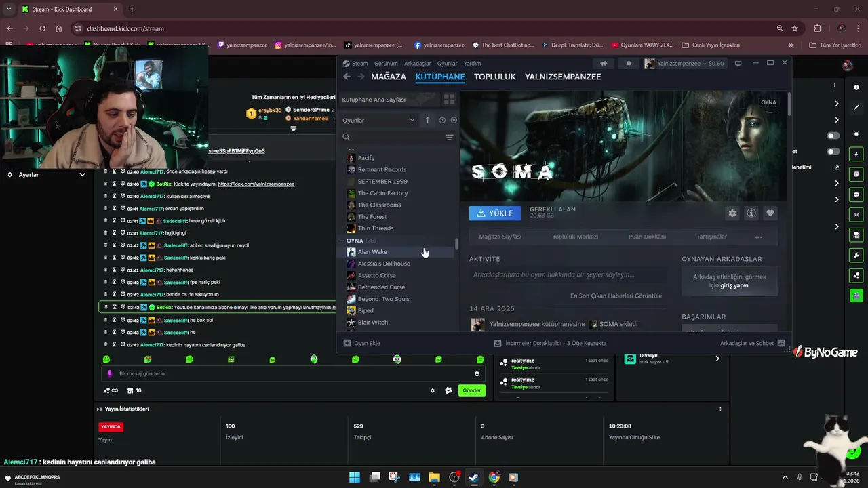Go back in Steam navigation
Viewport: 868px width, 488px height.
coord(347,77)
